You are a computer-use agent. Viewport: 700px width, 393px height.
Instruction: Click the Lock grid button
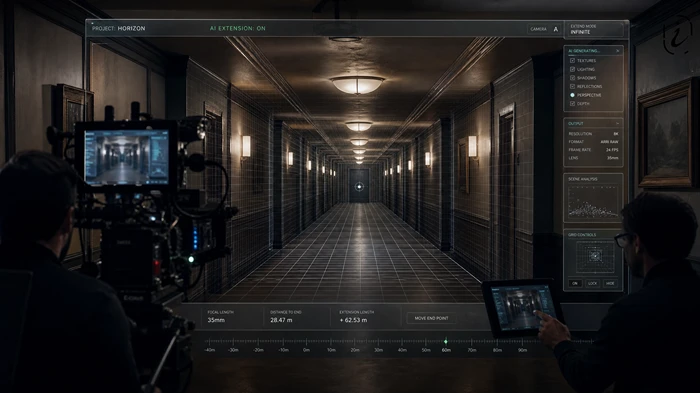pos(592,283)
